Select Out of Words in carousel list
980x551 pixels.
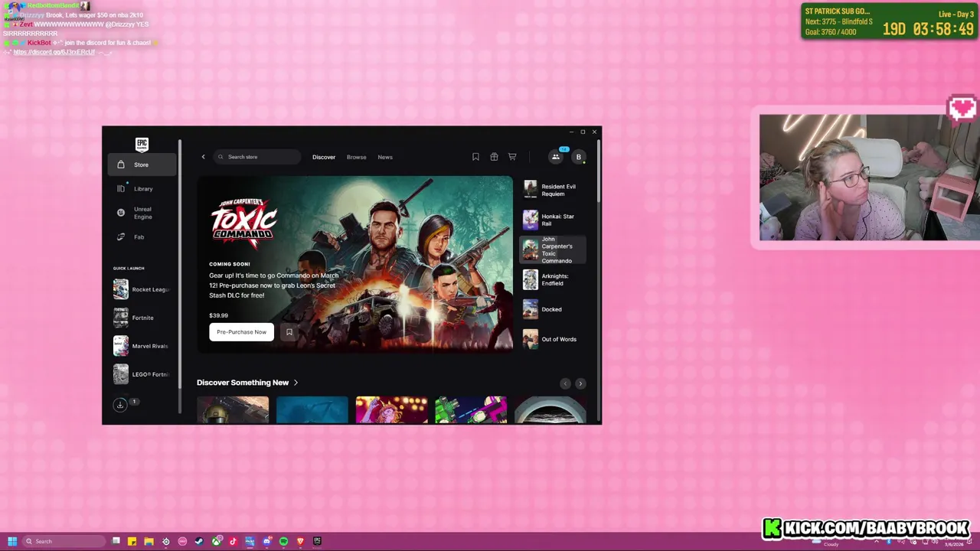point(553,339)
